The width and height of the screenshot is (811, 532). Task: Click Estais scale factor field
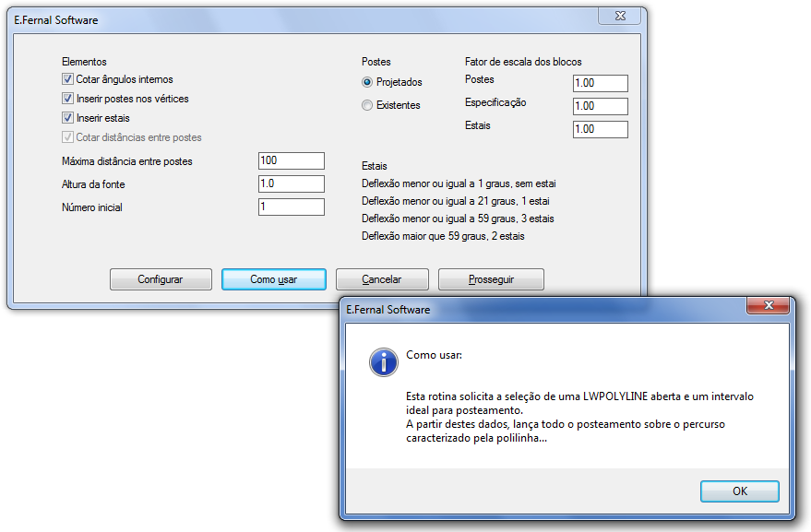coord(601,129)
